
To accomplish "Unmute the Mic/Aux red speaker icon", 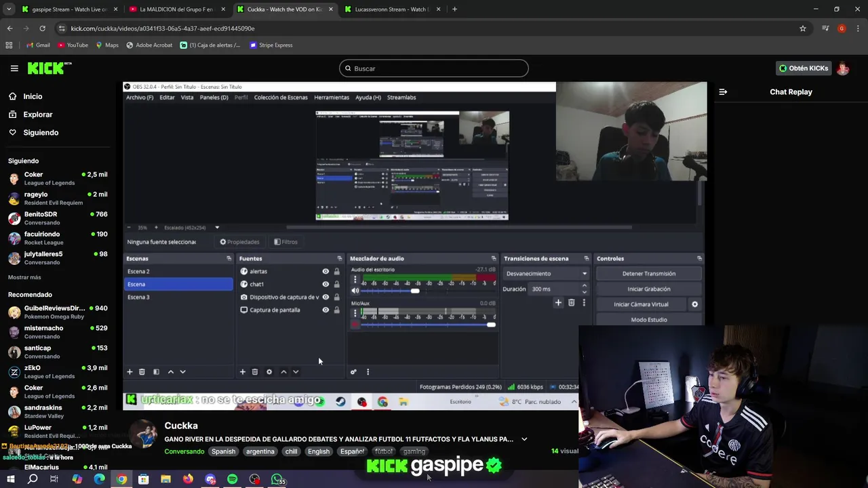I will (x=355, y=324).
